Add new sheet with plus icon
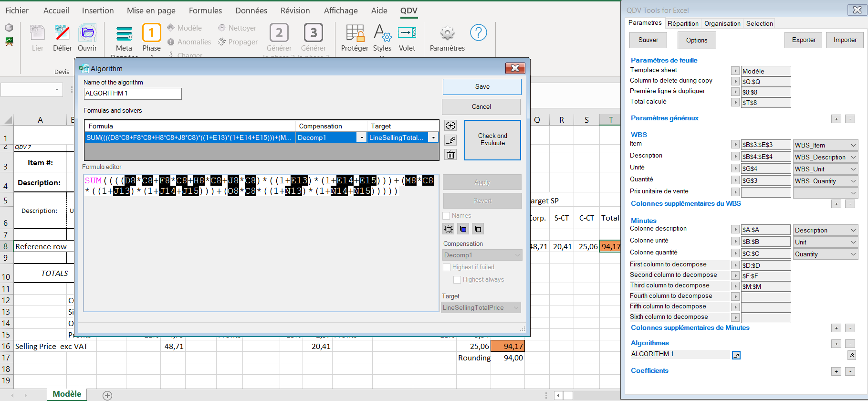The image size is (868, 401). click(107, 395)
